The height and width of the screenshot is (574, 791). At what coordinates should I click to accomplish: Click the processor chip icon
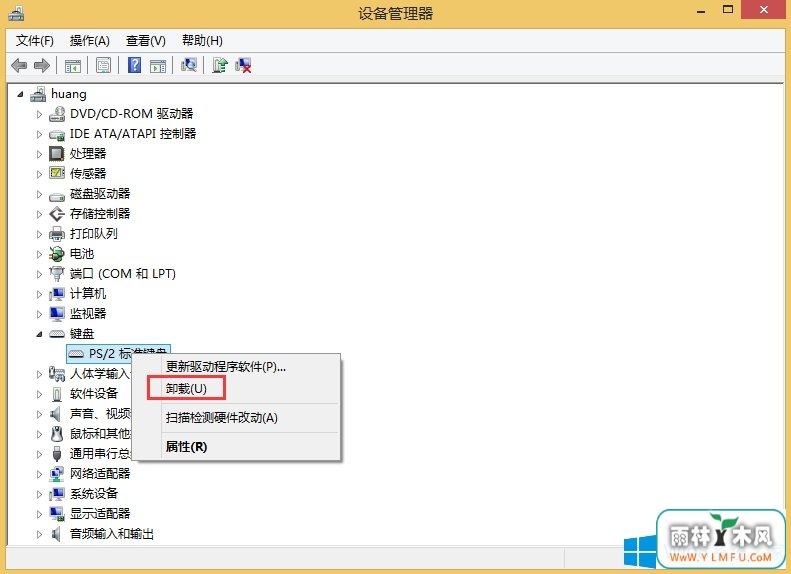click(x=56, y=153)
